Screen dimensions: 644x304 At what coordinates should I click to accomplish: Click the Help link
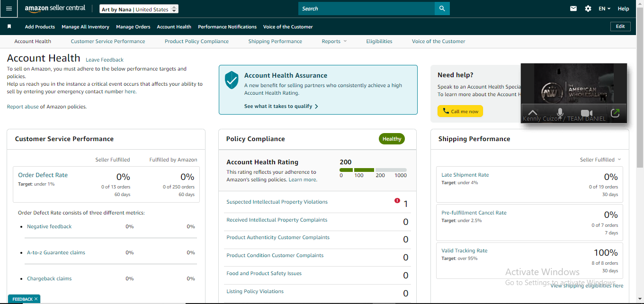[x=624, y=9]
